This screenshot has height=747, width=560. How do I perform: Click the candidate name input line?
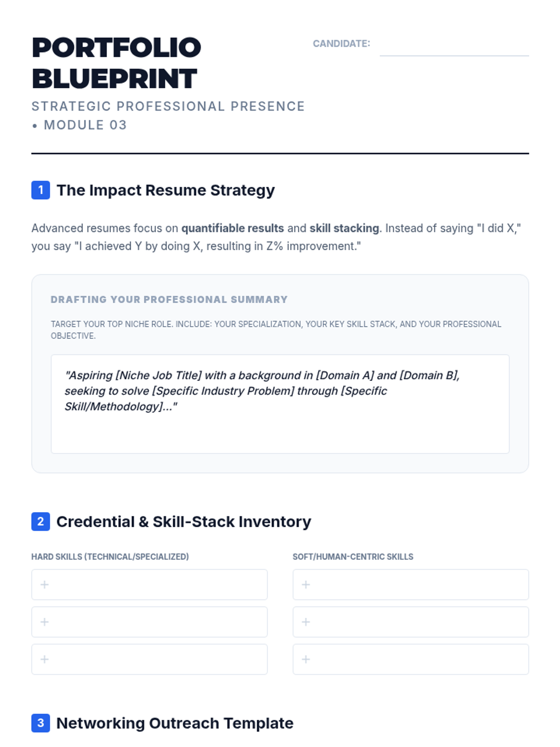point(454,47)
